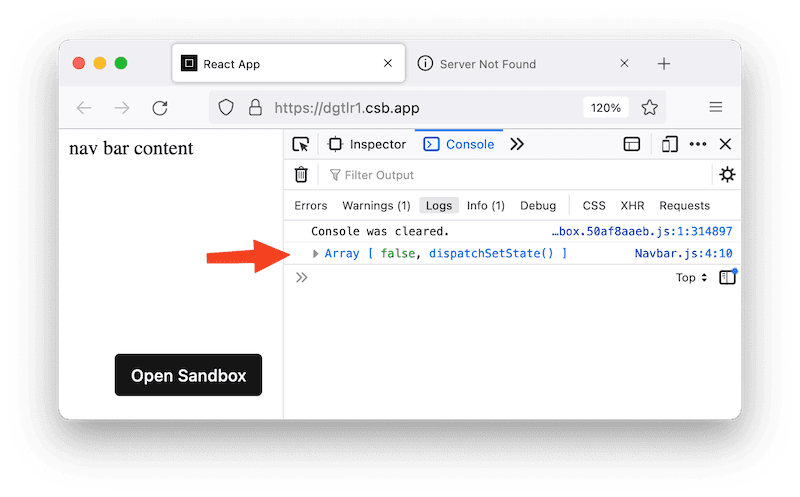Image resolution: width=800 pixels, height=497 pixels.
Task: Open Firefox hamburger application menu
Action: 716,108
